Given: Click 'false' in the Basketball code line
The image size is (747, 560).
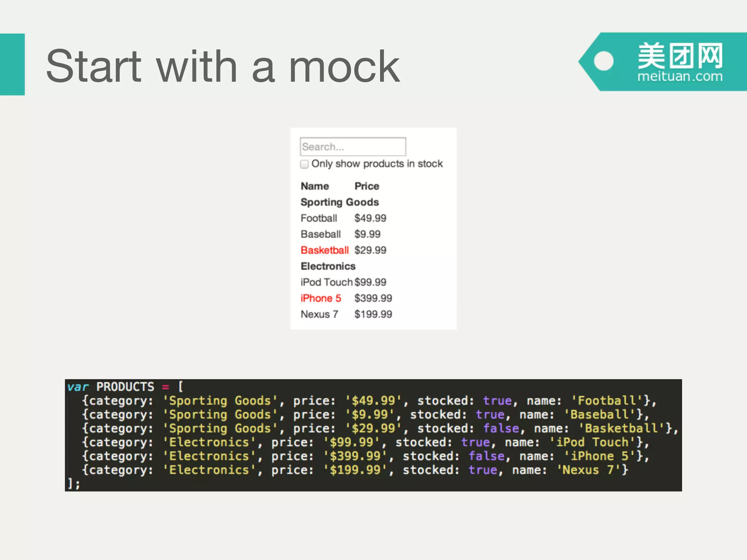Looking at the screenshot, I should 501,428.
